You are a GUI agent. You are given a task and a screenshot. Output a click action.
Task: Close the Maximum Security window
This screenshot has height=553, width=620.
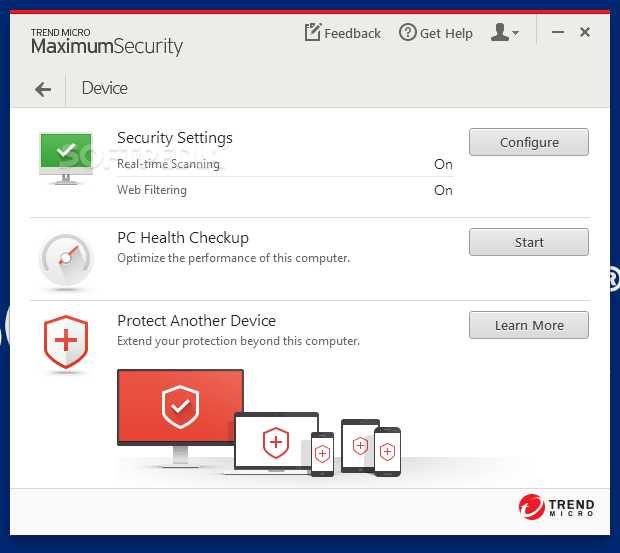click(585, 32)
